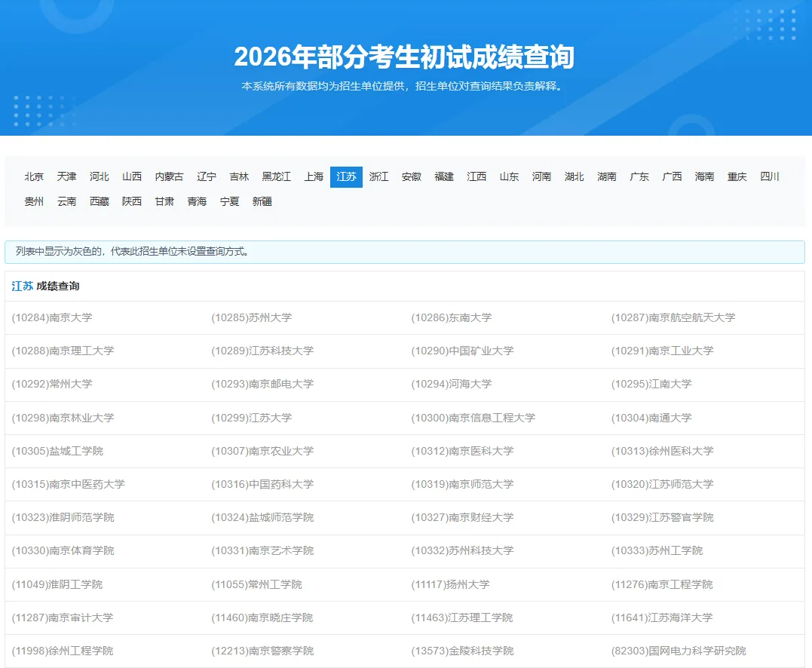Screen dimensions: 812x668
Task: Select (10294)河海大学
Action: click(x=452, y=384)
